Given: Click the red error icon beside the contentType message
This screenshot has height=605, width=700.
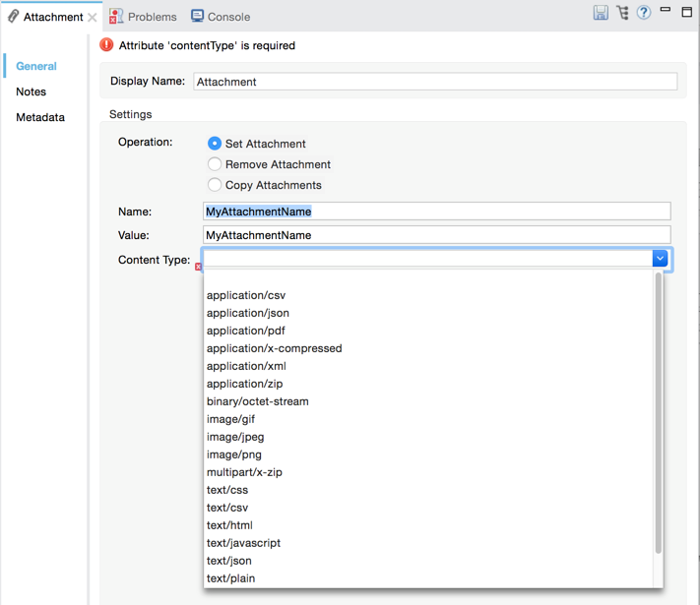Looking at the screenshot, I should tap(107, 45).
